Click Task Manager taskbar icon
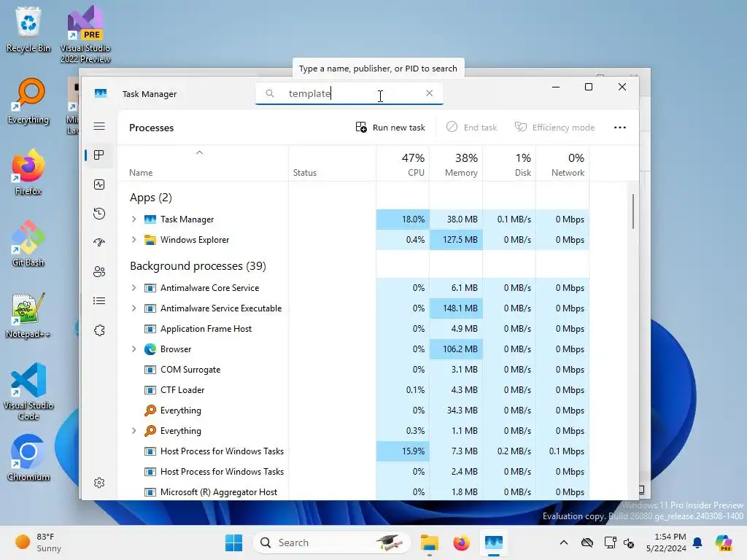Image resolution: width=747 pixels, height=560 pixels. click(494, 542)
